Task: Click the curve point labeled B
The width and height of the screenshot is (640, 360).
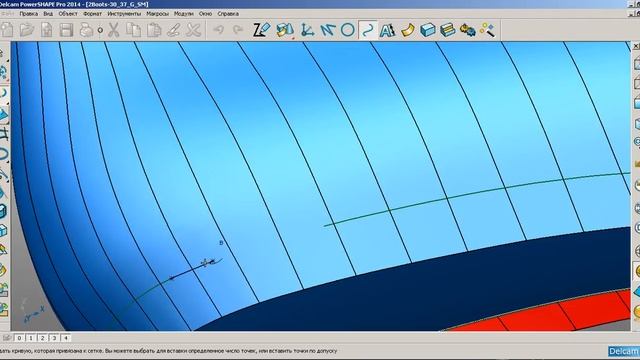Action: tap(221, 243)
